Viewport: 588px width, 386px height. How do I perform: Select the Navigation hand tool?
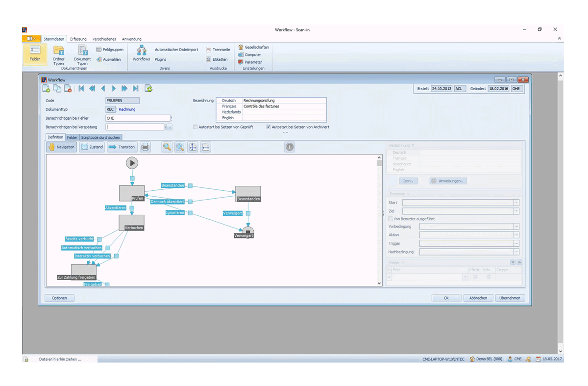click(62, 147)
